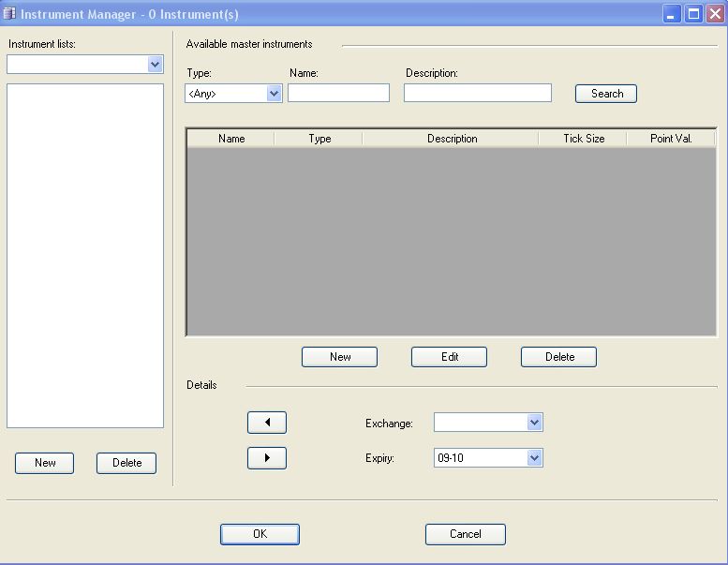
Task: Focus the Name search field
Action: click(338, 93)
